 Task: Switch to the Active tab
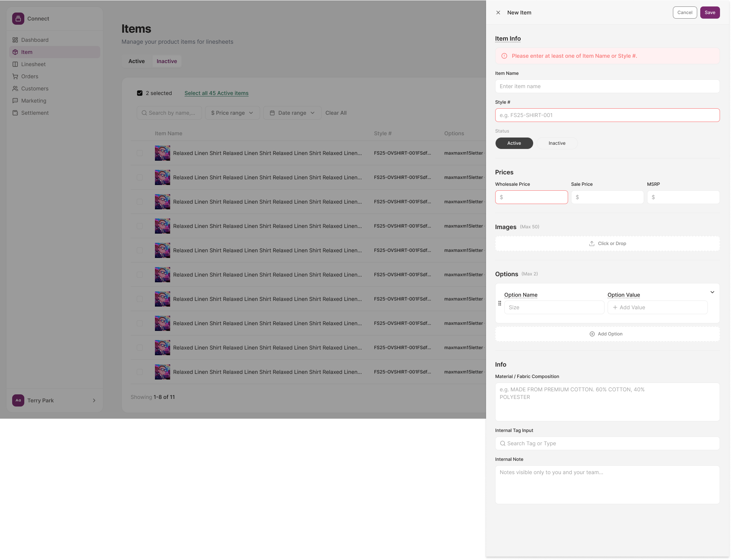[137, 61]
